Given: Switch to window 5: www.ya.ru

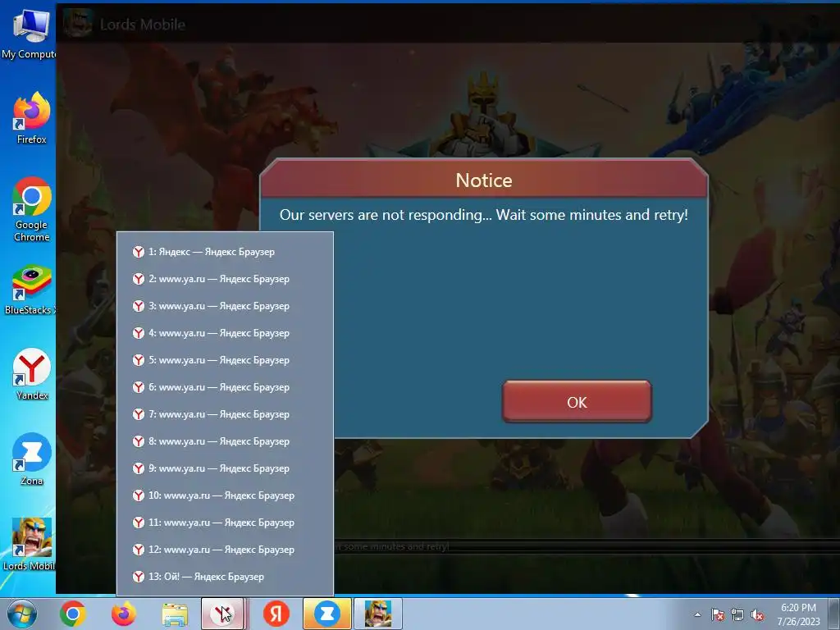Looking at the screenshot, I should pyautogui.click(x=225, y=360).
